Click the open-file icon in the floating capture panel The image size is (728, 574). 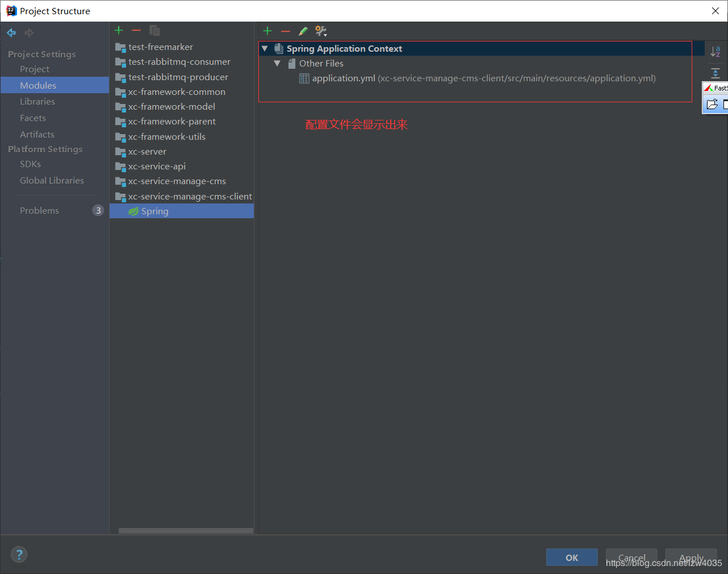coord(712,104)
